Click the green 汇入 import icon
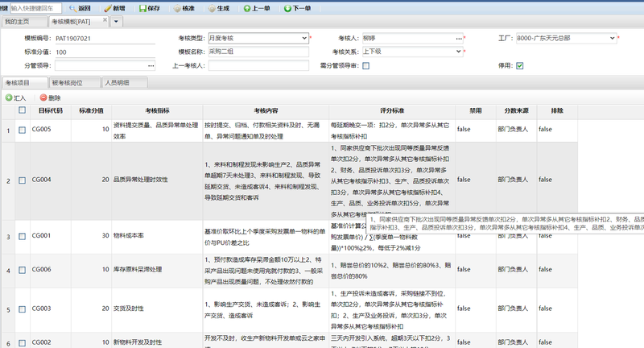 [9, 97]
